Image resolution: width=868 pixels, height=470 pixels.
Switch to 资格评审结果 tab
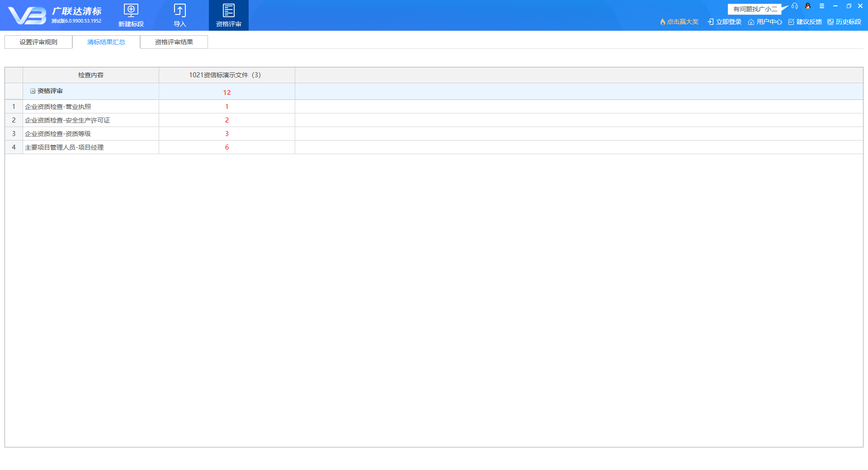click(x=174, y=42)
